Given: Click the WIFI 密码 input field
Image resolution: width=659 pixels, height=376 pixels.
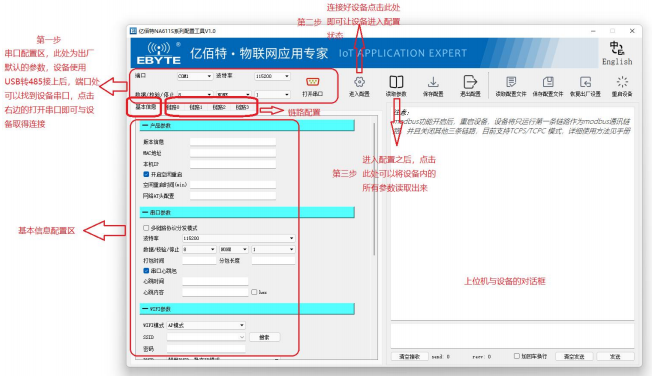Looking at the screenshot, I should coord(206,349).
